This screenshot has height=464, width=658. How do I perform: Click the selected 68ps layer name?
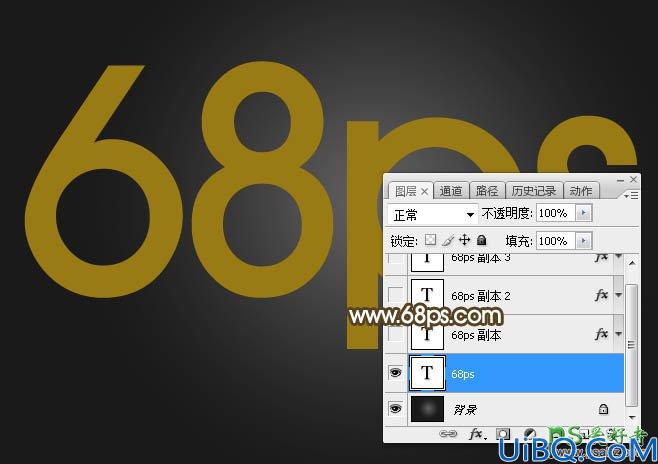[462, 374]
